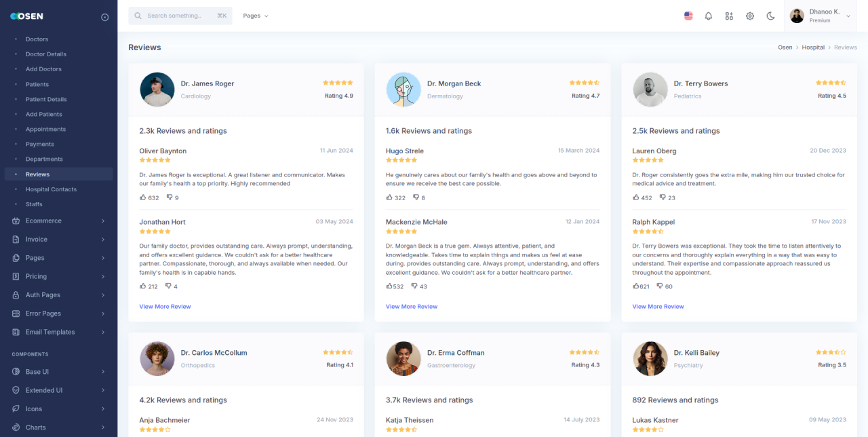
Task: Expand the Email Templates sidebar section
Action: [x=58, y=332]
